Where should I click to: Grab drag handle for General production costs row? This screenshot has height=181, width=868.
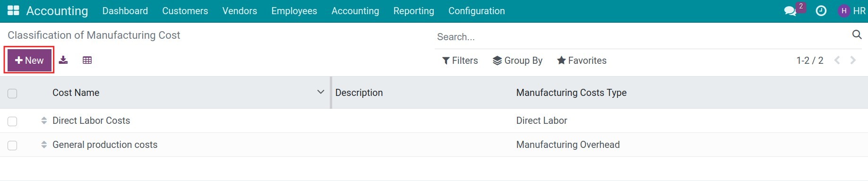(x=44, y=145)
